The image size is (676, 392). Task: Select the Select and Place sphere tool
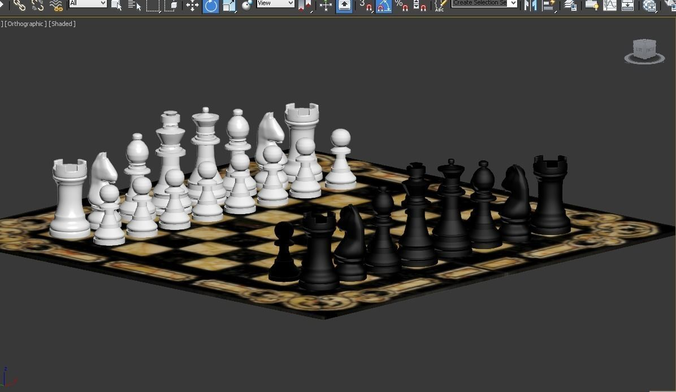point(247,6)
